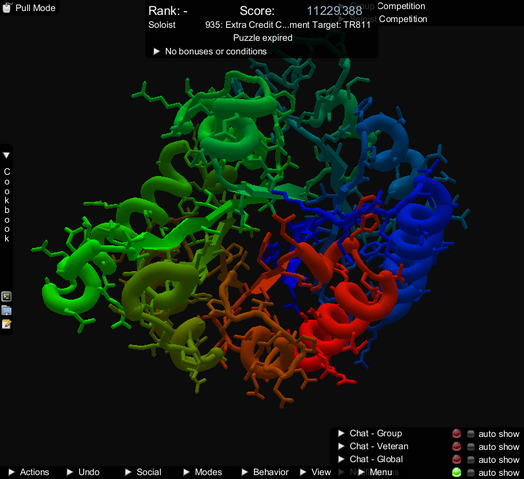Screen dimensions: 524x479
Task: Click the green status light in bottom row
Action: click(x=456, y=472)
